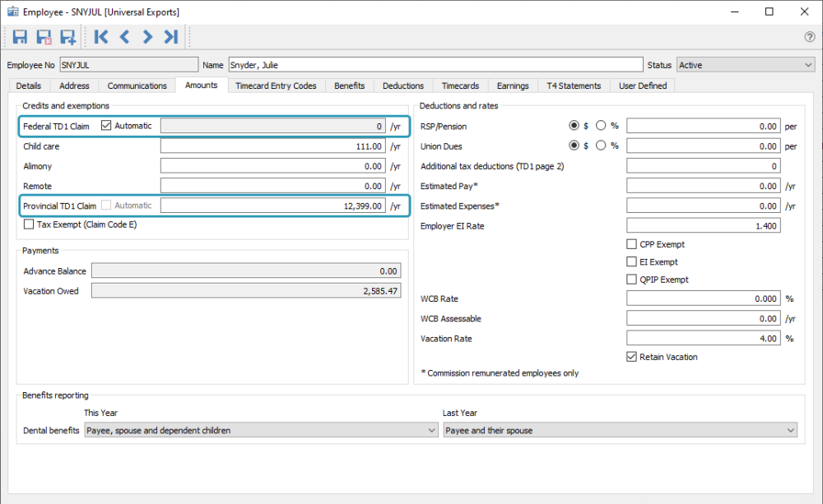Click the Save and Close icon
823x504 pixels.
(44, 37)
